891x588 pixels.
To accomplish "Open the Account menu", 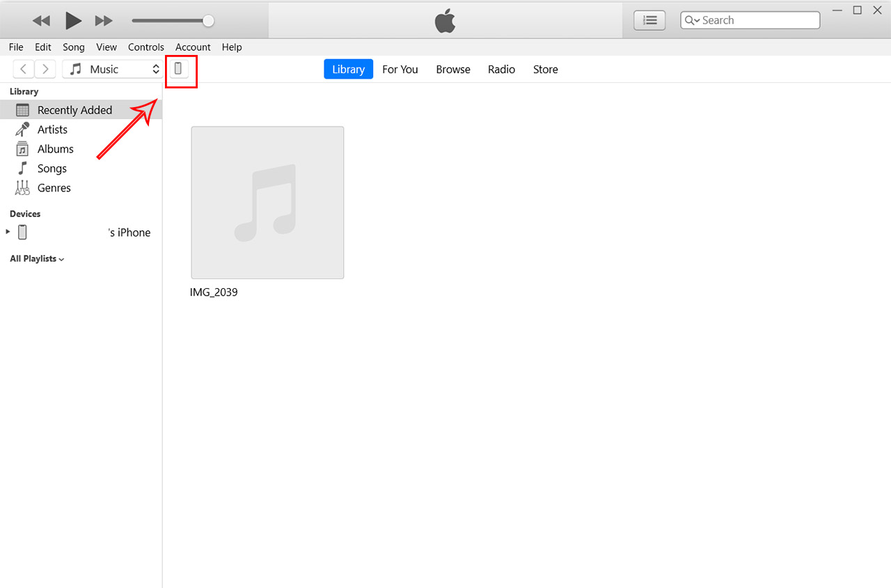I will pyautogui.click(x=193, y=47).
